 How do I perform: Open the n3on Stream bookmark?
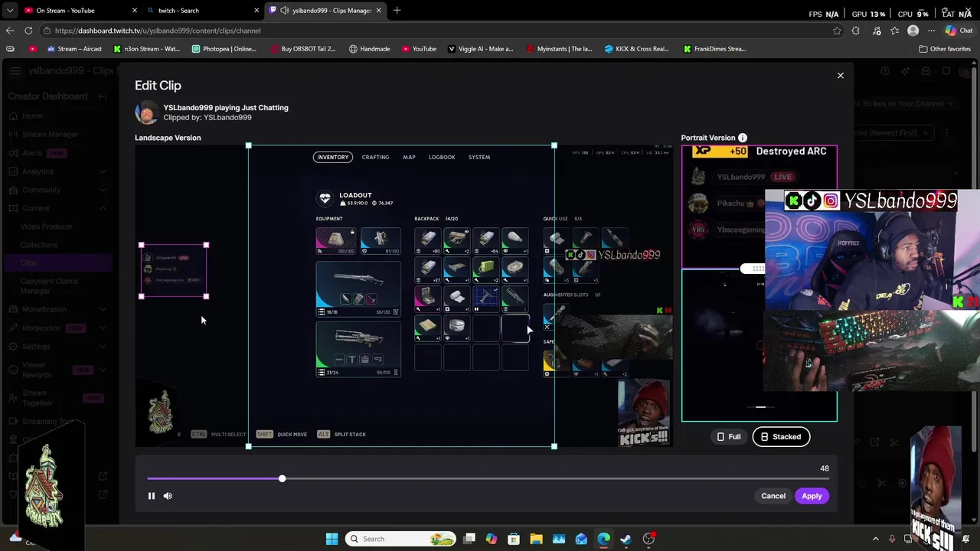146,49
